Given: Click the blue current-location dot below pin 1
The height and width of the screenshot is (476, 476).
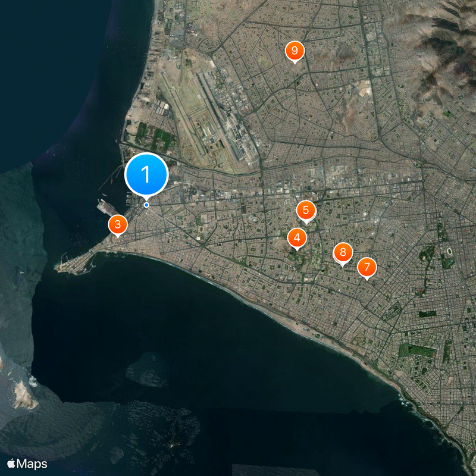Looking at the screenshot, I should 146,204.
